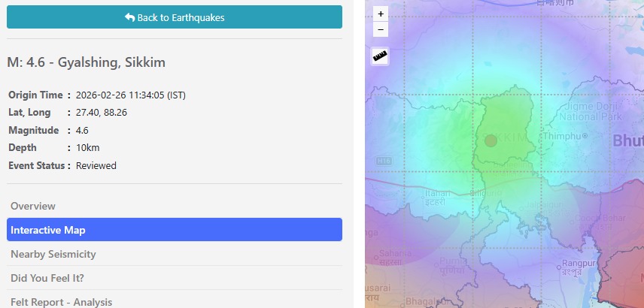Click Jigme Dorji National Park label

pos(591,112)
